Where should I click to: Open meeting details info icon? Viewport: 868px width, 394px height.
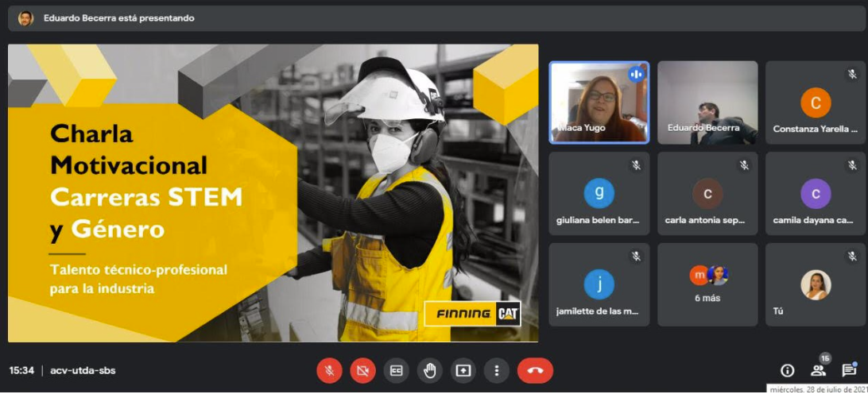(x=787, y=370)
